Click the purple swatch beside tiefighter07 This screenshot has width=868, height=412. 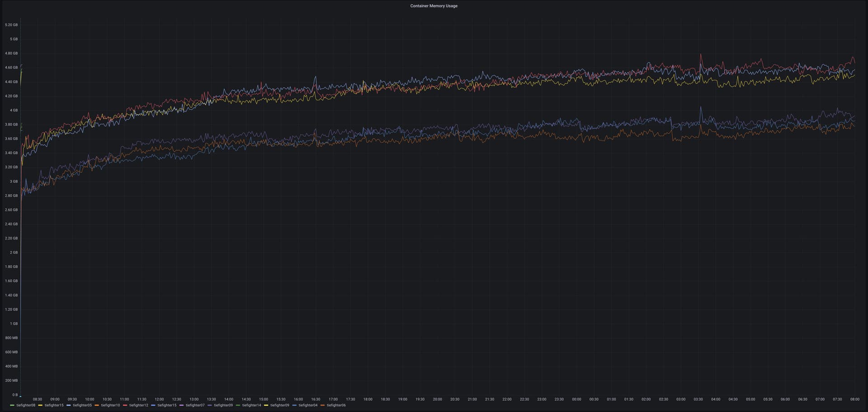(182, 405)
